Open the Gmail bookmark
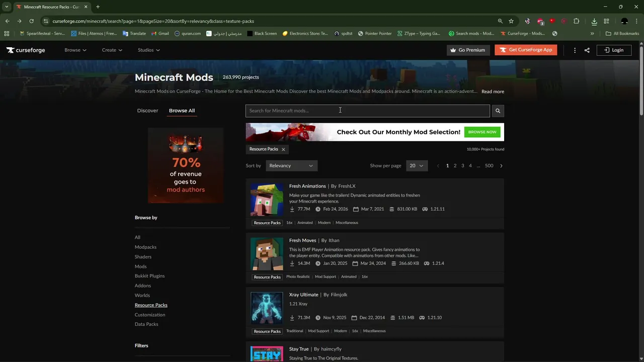Viewport: 644px width, 362px height. (x=159, y=34)
